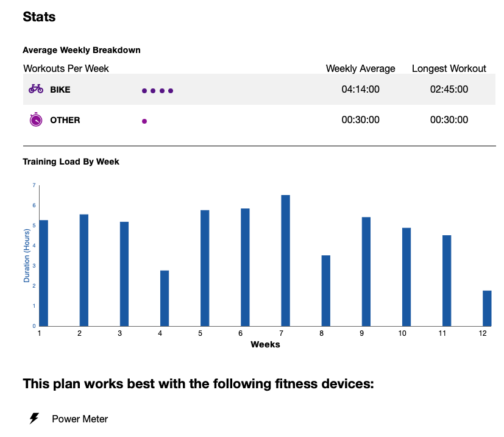Click the purple stopwatch icon for Other
This screenshot has width=504, height=437.
[36, 119]
